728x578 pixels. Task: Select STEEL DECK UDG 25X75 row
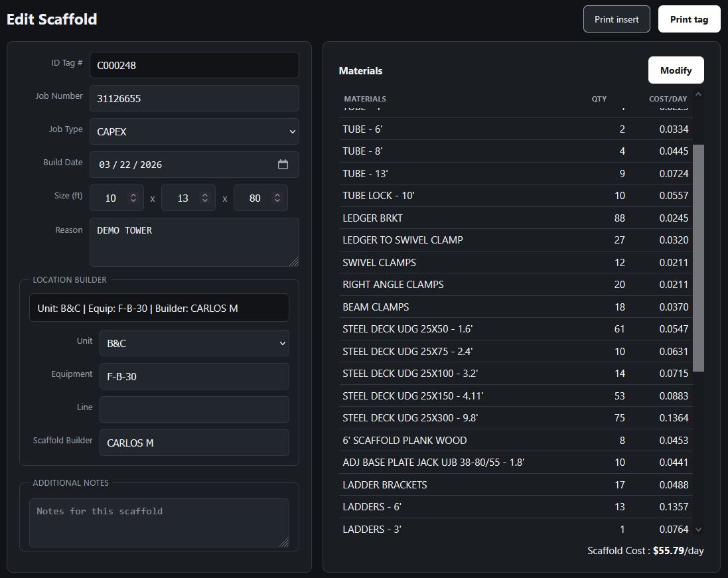516,352
